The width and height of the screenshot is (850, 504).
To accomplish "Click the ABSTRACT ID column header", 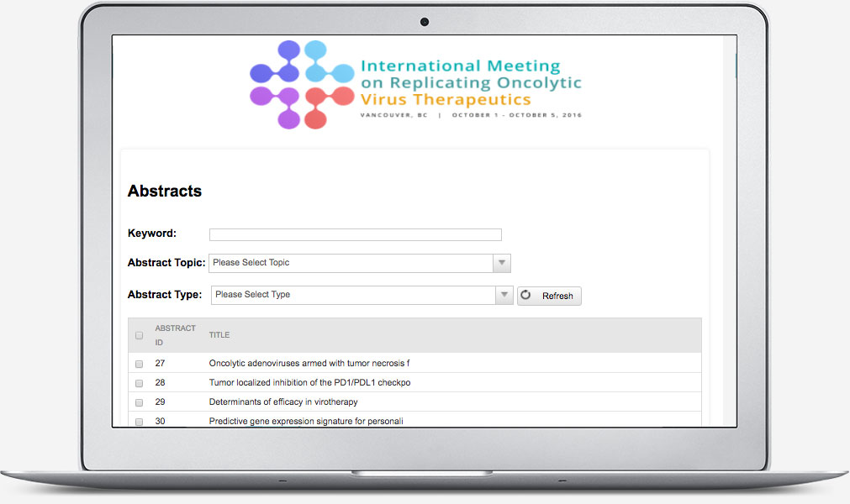I will click(175, 335).
